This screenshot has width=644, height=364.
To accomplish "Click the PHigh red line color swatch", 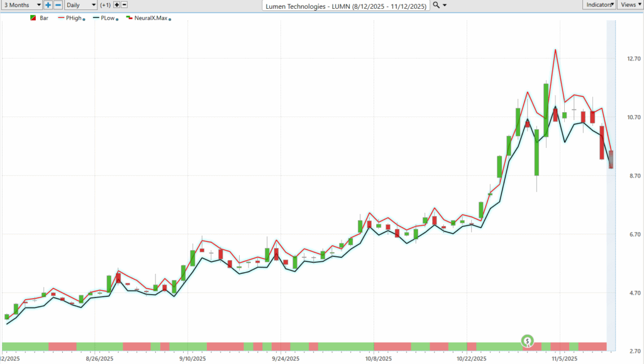I will coord(61,18).
